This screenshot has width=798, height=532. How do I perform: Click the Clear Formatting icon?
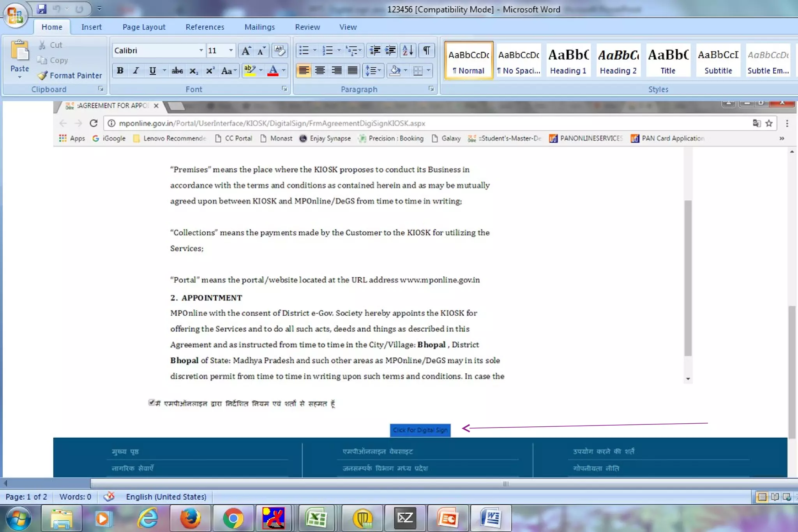coord(279,50)
